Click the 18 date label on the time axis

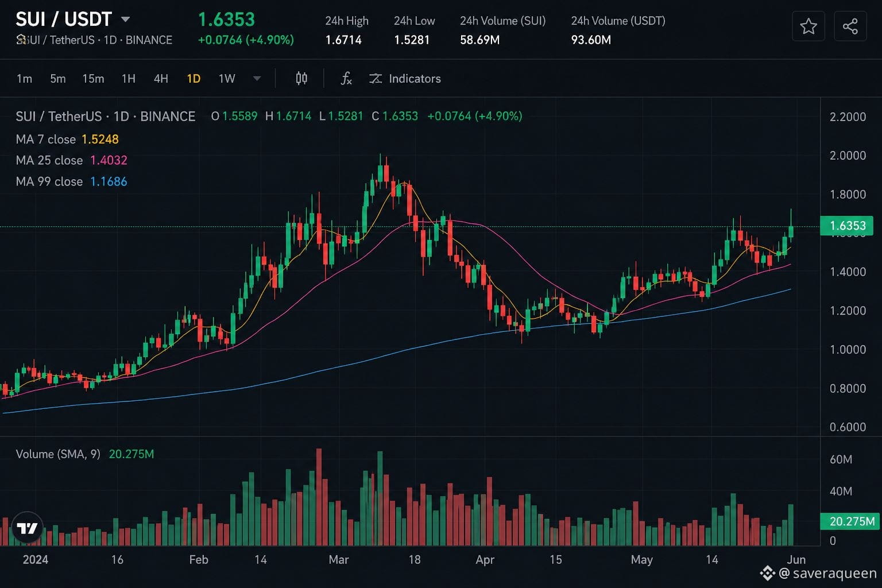pos(415,560)
